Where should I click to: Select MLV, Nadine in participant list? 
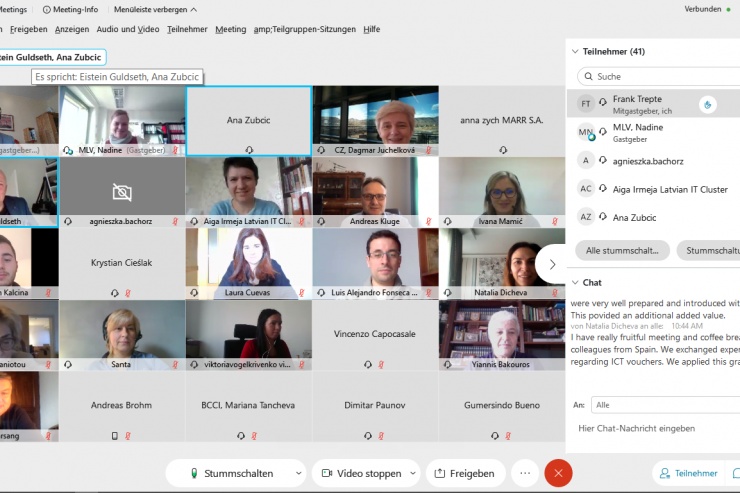tap(653, 133)
